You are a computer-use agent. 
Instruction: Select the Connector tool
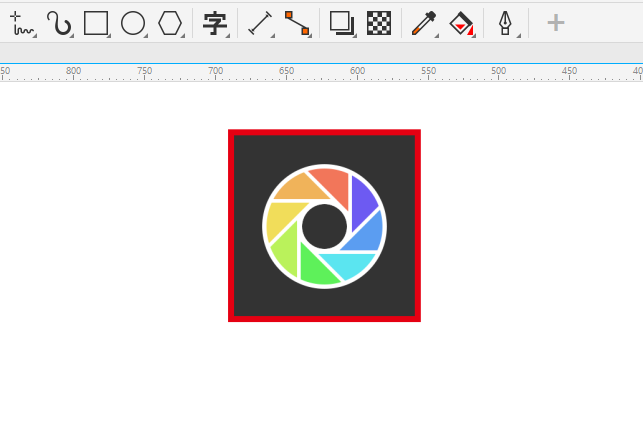(297, 23)
